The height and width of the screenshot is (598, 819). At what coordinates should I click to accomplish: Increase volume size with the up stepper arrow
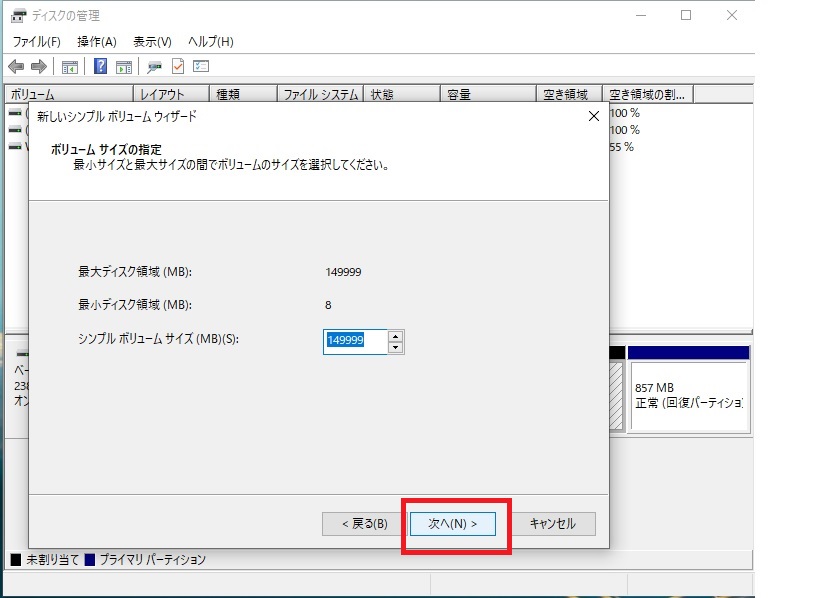(x=394, y=337)
